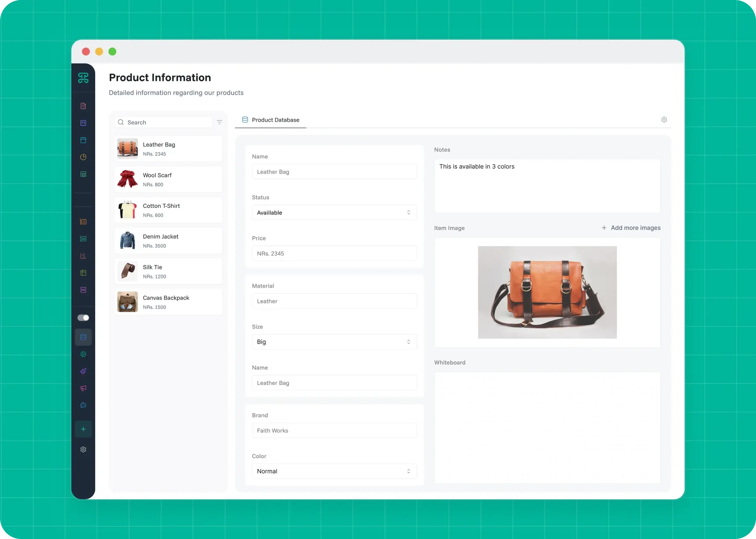This screenshot has width=756, height=539.
Task: Click the Price field with NRs. 2345
Action: [334, 254]
